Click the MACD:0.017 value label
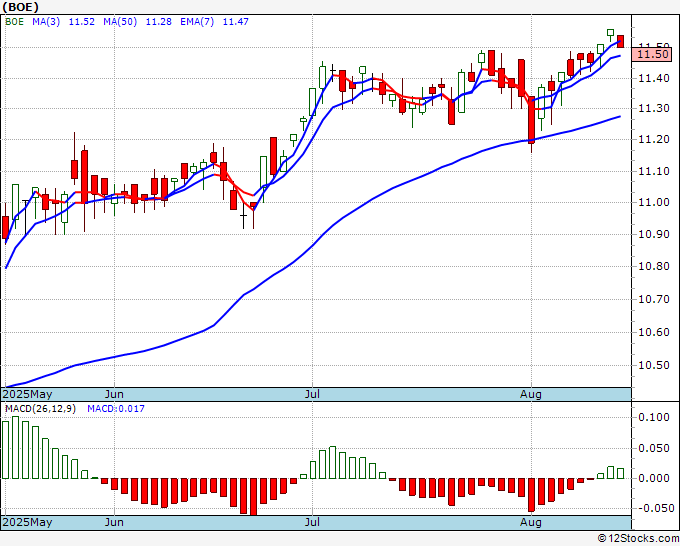680x546 pixels. coord(116,409)
